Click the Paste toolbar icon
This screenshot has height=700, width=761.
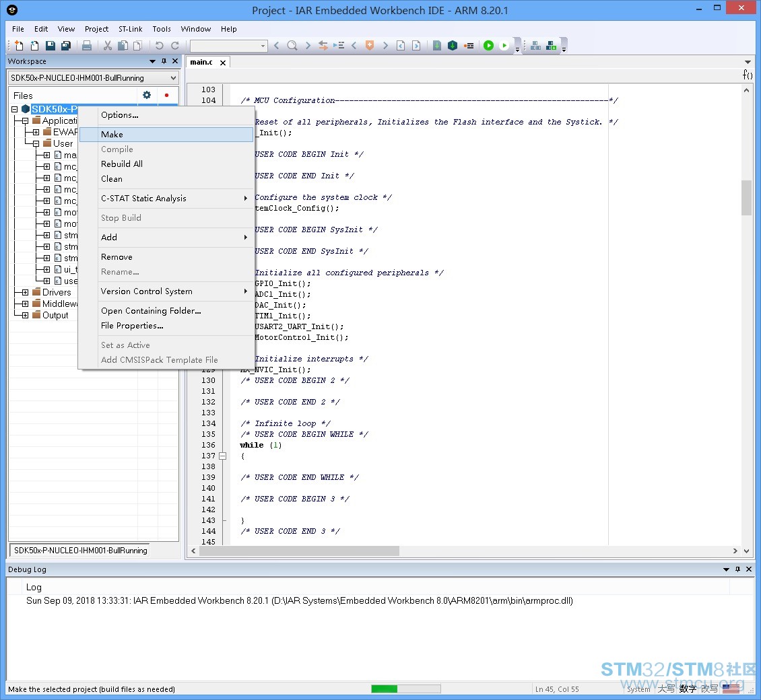pos(138,46)
